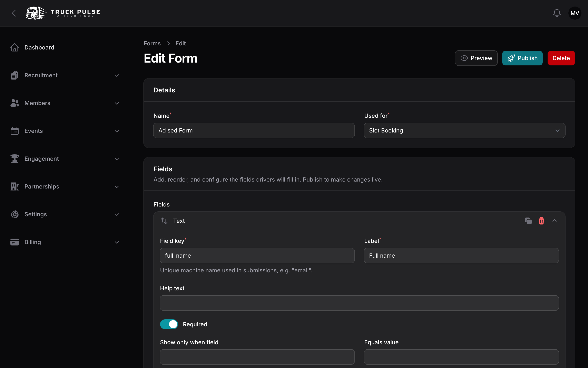This screenshot has height=368, width=588.
Task: Click the Engagement trophy icon
Action: tap(14, 159)
